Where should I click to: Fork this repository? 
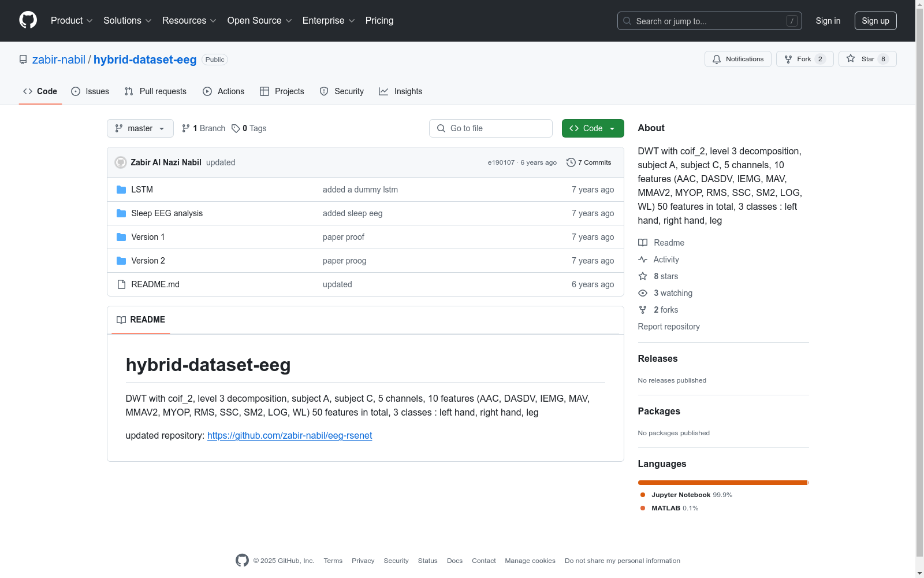[804, 59]
